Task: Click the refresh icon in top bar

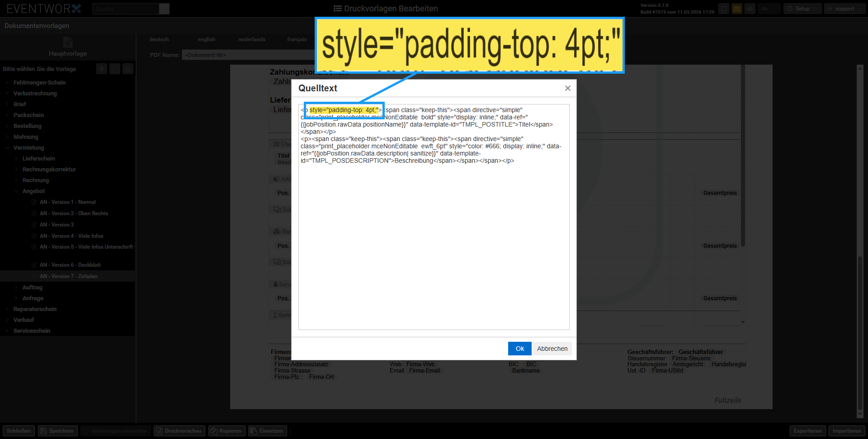Action: [x=724, y=9]
